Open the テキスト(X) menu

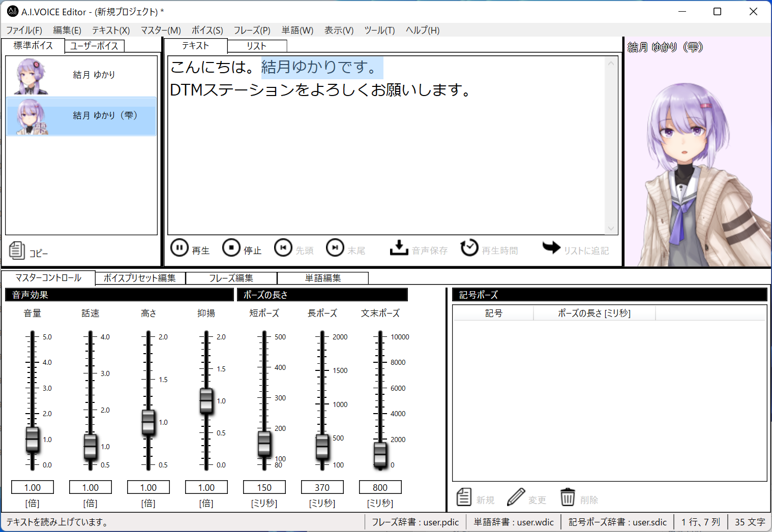111,30
